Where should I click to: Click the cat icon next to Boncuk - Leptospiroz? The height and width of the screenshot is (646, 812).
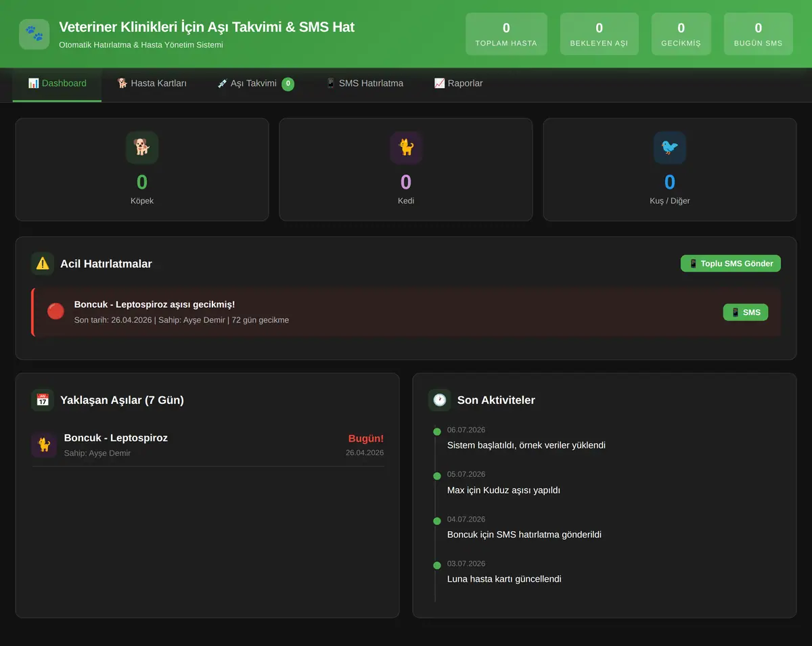pos(44,444)
